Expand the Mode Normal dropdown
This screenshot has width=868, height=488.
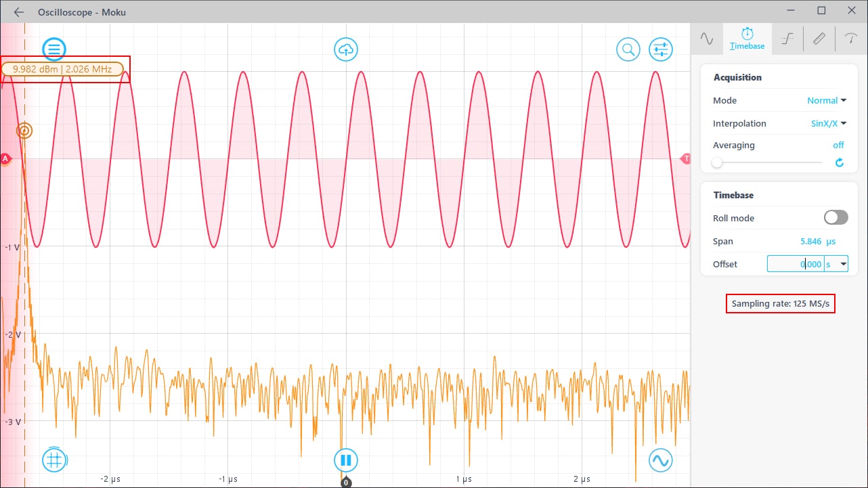827,100
